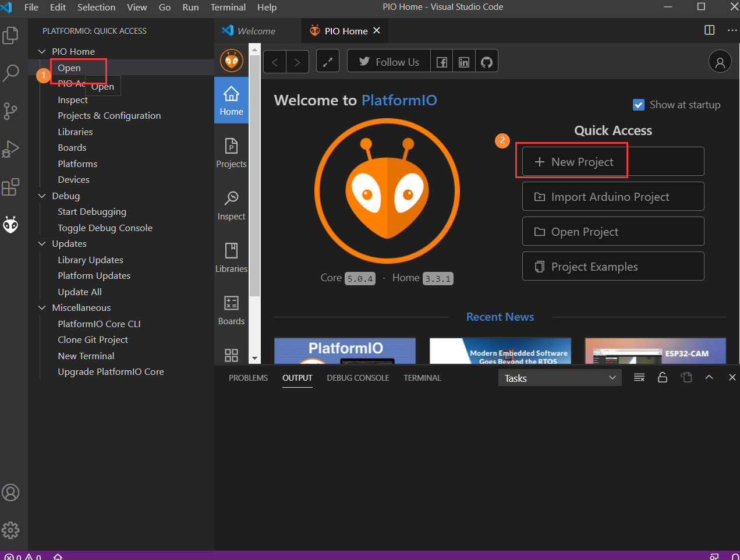
Task: Select Start Debugging tree item
Action: 91,211
